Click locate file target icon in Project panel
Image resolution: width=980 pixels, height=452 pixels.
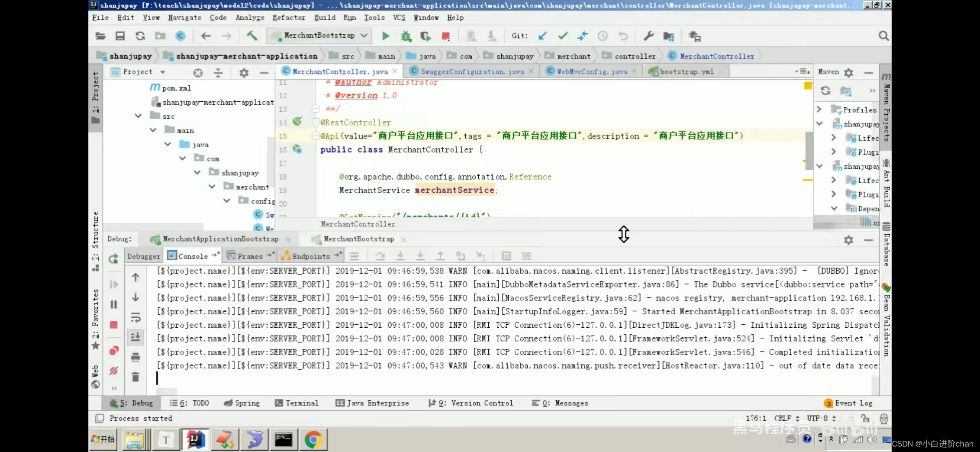click(198, 73)
